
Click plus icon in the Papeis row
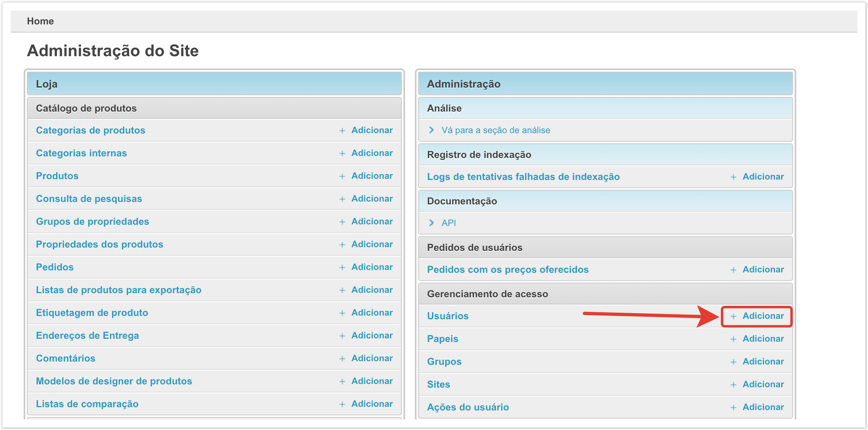tap(733, 339)
